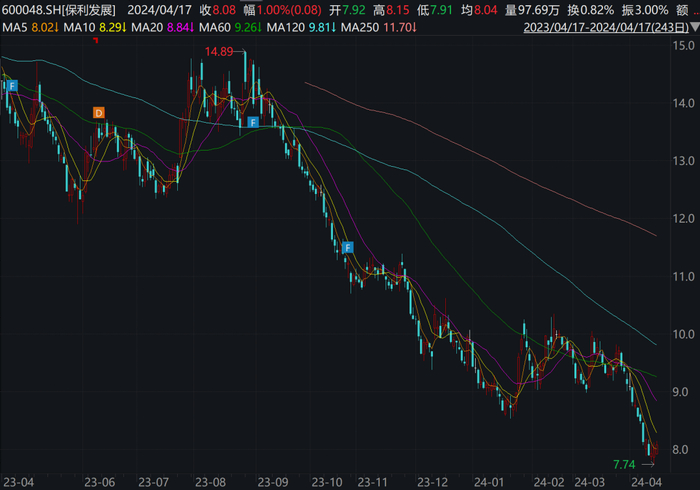Image resolution: width=700 pixels, height=490 pixels.
Task: Click the 13.0 price axis label
Action: click(683, 161)
